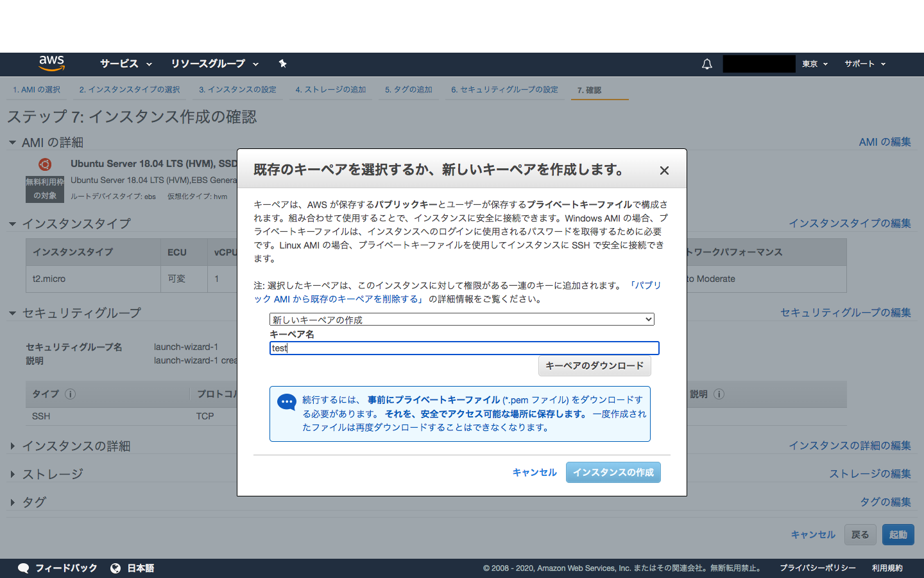Click the info icon beside 説明

(719, 394)
